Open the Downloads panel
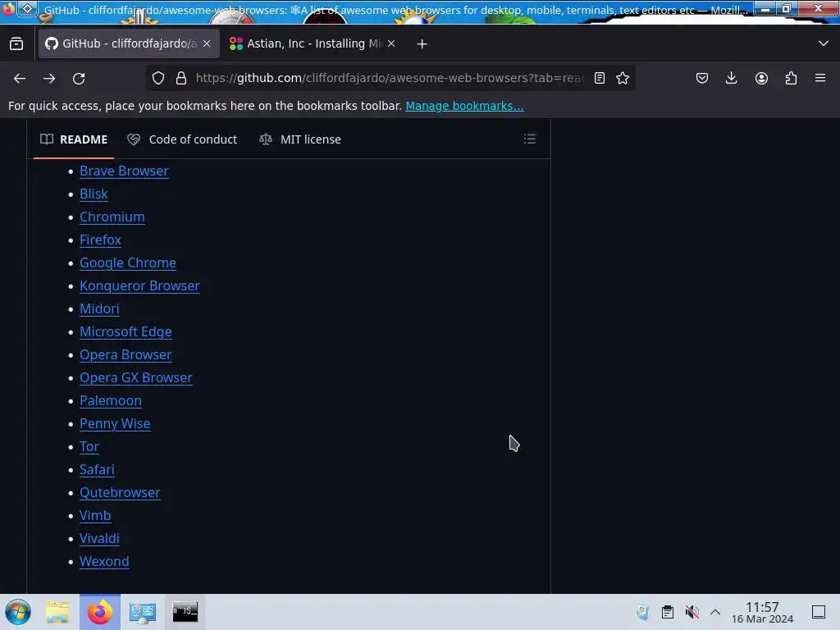The height and width of the screenshot is (630, 840). click(x=731, y=78)
